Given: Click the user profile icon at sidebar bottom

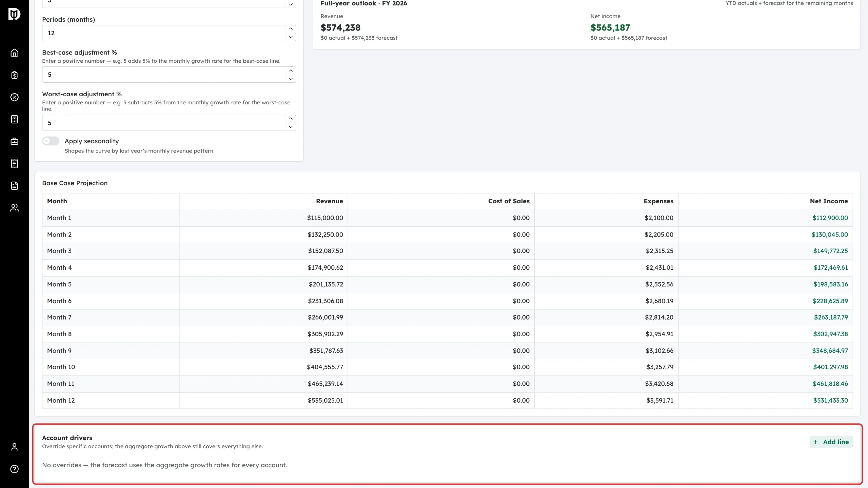Looking at the screenshot, I should pyautogui.click(x=14, y=447).
